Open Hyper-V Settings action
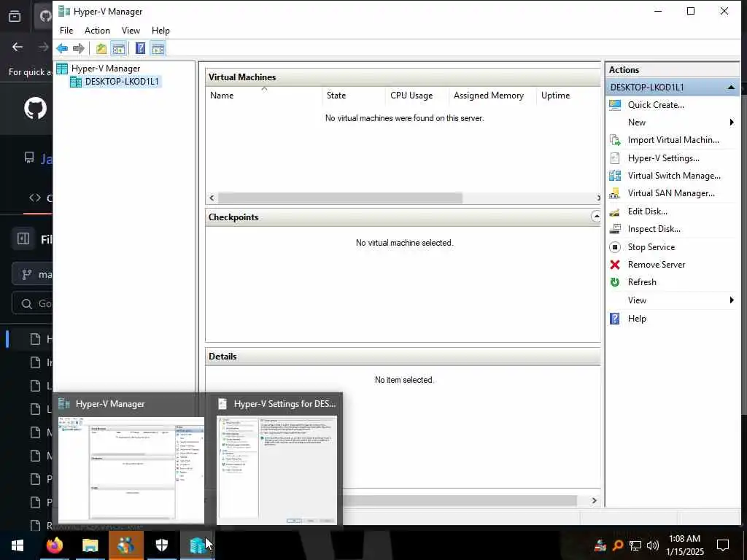This screenshot has width=747, height=560. click(x=663, y=158)
